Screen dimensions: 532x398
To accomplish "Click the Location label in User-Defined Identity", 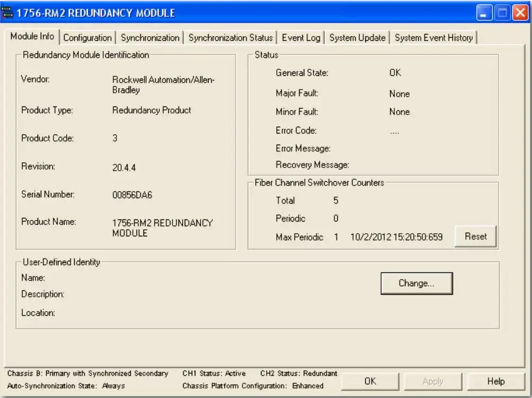I will [38, 313].
